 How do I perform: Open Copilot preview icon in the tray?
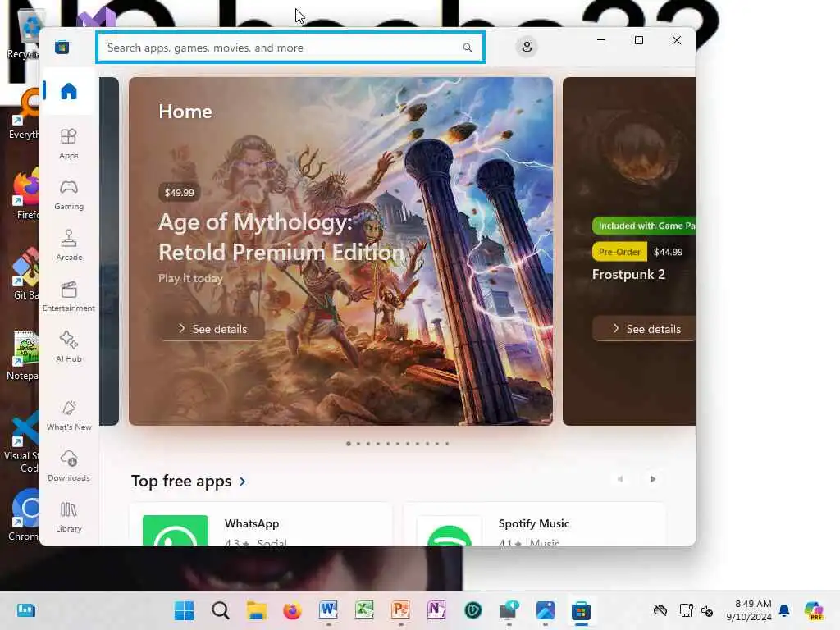[x=814, y=610]
